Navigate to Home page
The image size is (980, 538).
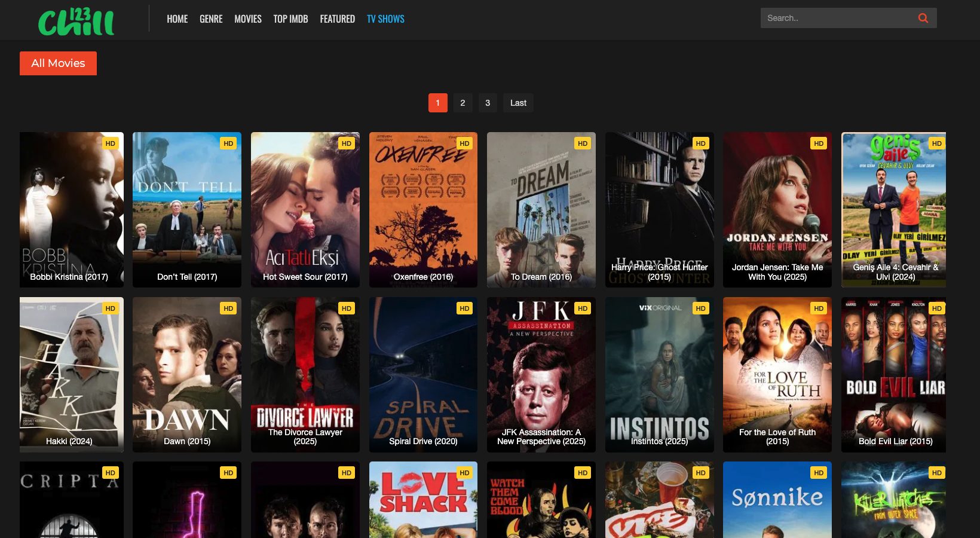click(177, 19)
